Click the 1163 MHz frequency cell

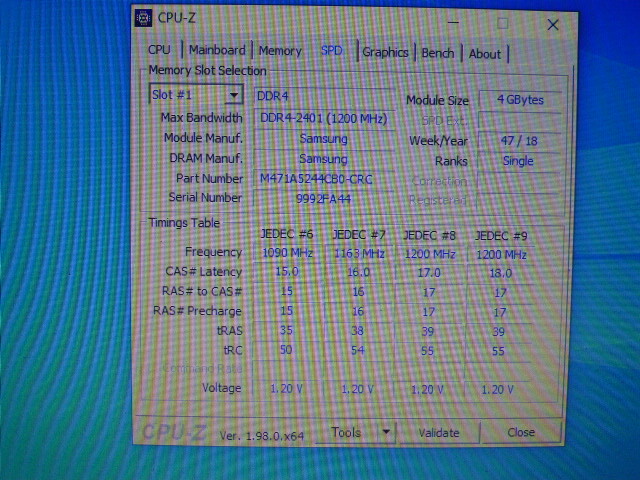pyautogui.click(x=359, y=254)
